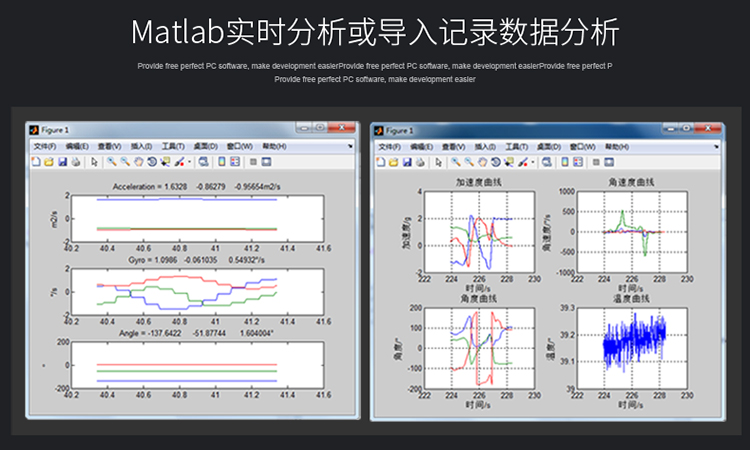
Task: Toggle Zoom In tool in the Acceleration window
Action: coord(111,160)
